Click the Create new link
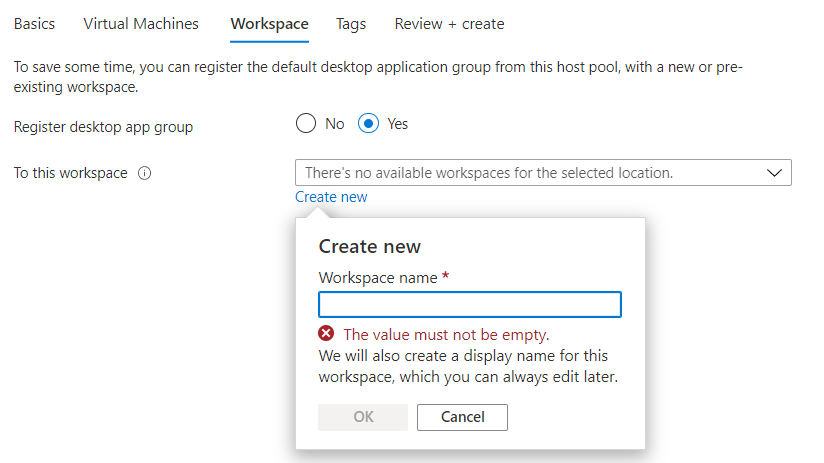Viewport: 824px width, 463px height. click(331, 197)
